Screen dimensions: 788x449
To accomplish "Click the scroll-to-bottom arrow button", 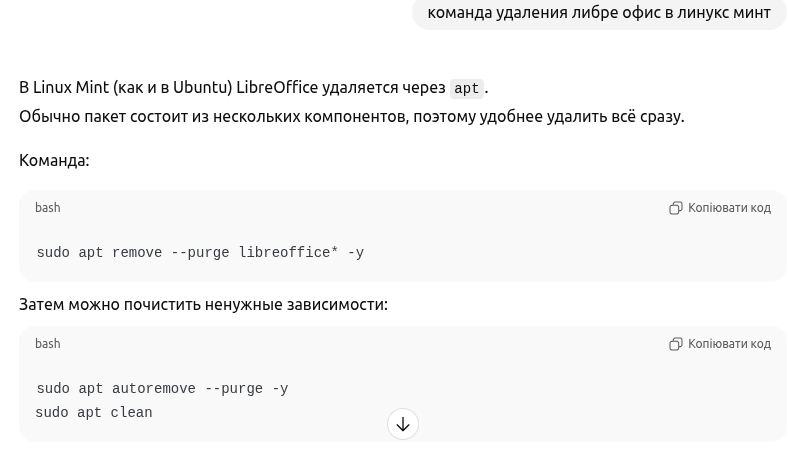I will (x=403, y=424).
